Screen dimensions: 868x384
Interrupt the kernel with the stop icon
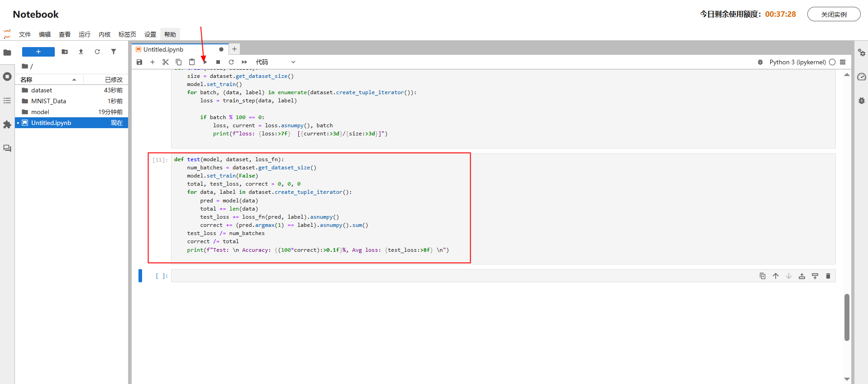pyautogui.click(x=218, y=62)
